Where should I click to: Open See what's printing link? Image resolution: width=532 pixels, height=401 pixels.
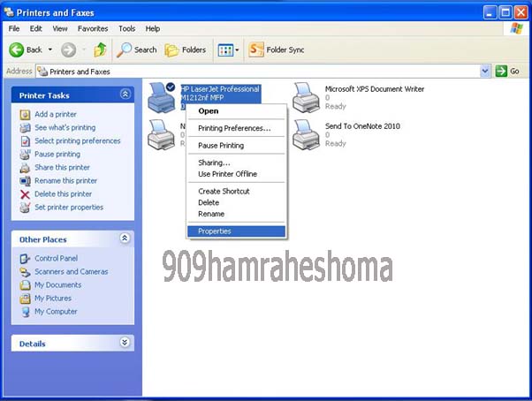tap(65, 127)
